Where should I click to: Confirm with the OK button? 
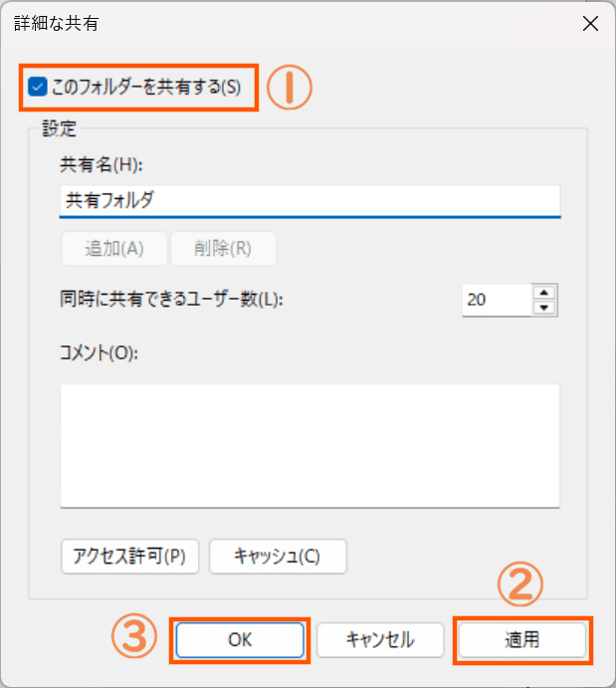239,639
